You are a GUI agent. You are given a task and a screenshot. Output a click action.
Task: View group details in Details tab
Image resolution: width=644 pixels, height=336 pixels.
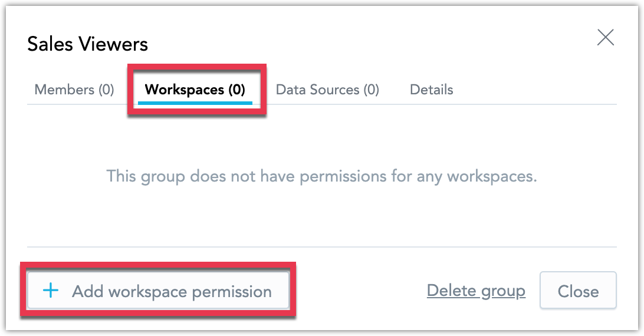pos(431,90)
